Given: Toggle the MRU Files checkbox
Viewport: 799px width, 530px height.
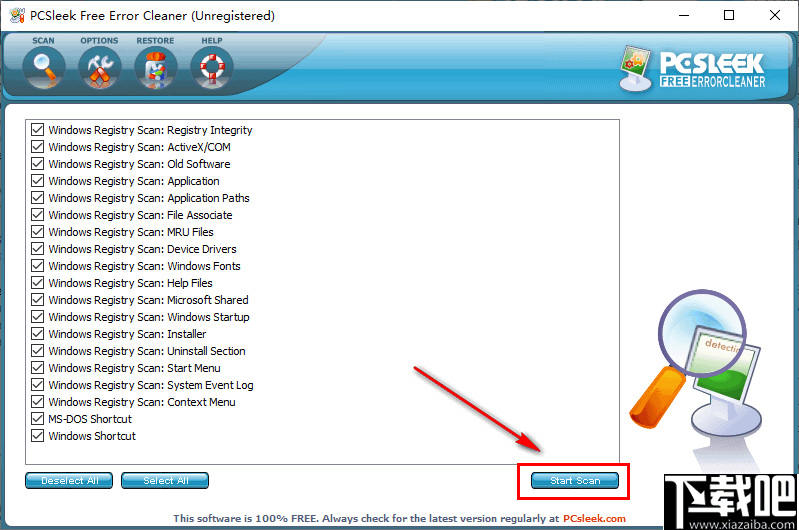Looking at the screenshot, I should point(37,231).
